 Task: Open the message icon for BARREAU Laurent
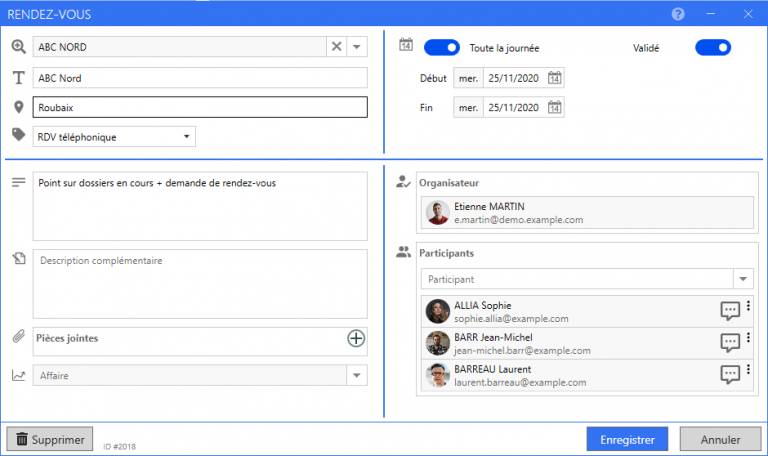(x=730, y=375)
